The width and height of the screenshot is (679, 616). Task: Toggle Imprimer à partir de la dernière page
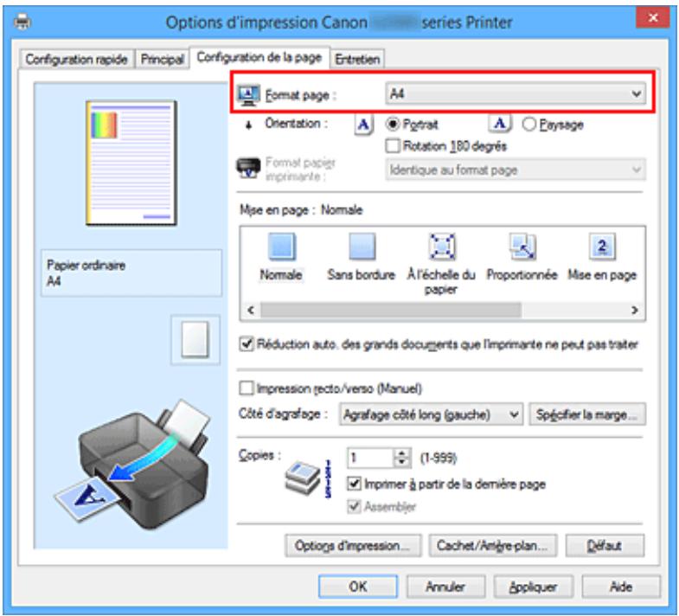pos(355,484)
